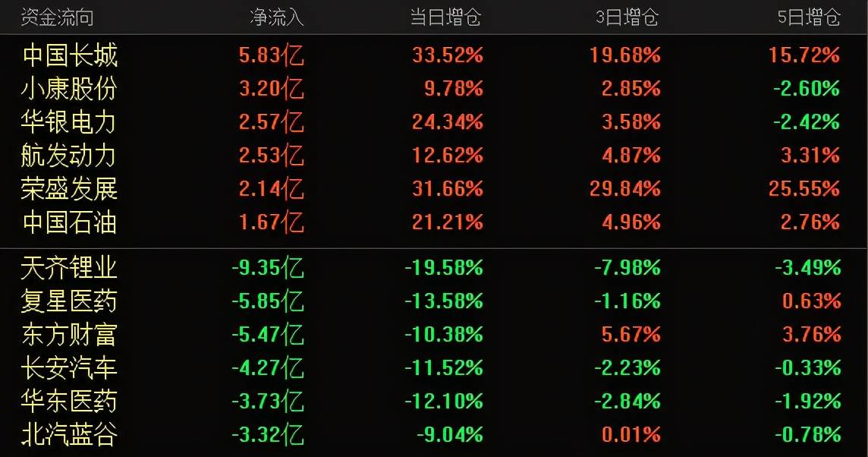868x457 pixels.
Task: Click the 东方财富 stock name
Action: pos(69,335)
